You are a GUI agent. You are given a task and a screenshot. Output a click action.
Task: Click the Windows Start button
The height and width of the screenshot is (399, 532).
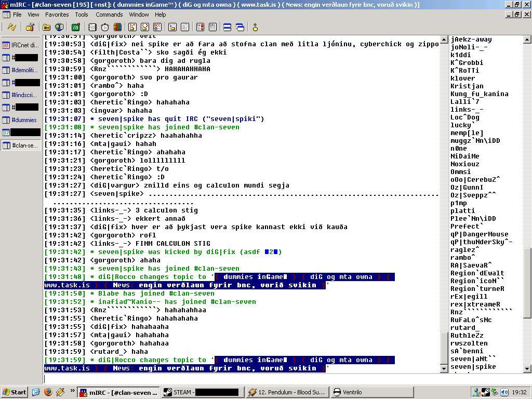(14, 392)
